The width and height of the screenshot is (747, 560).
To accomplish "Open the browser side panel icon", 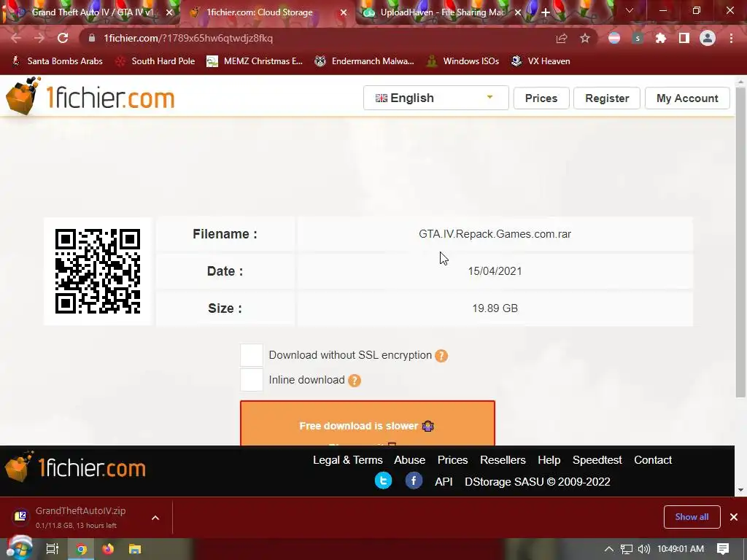I will (x=684, y=38).
